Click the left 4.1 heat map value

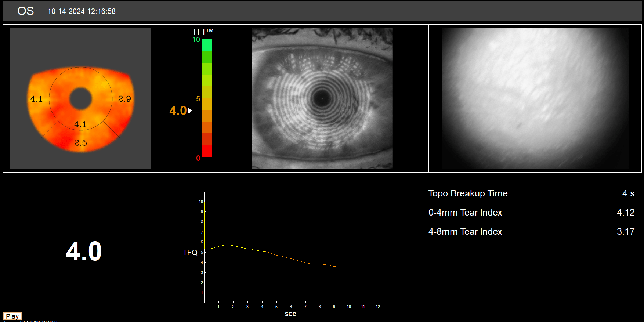coord(36,99)
